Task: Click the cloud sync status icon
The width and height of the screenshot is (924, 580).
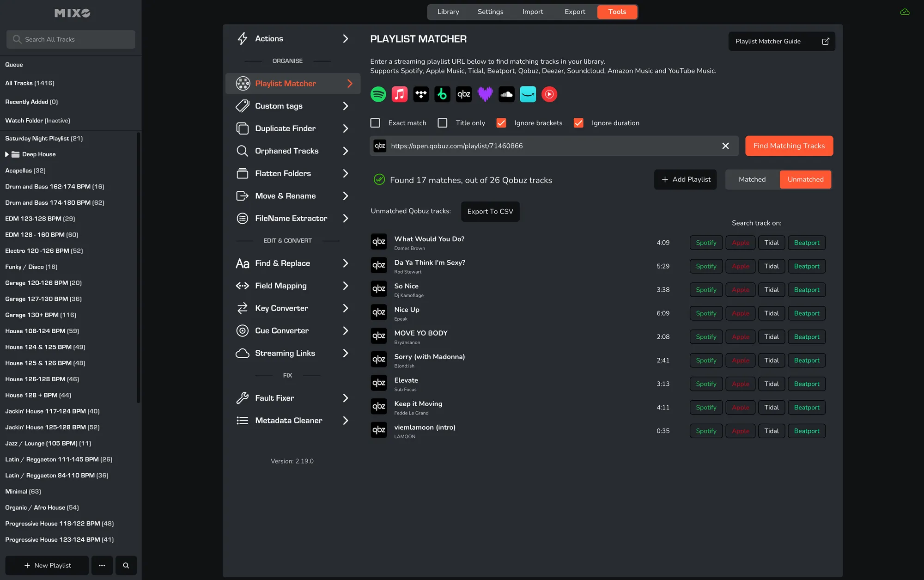Action: pyautogui.click(x=905, y=12)
